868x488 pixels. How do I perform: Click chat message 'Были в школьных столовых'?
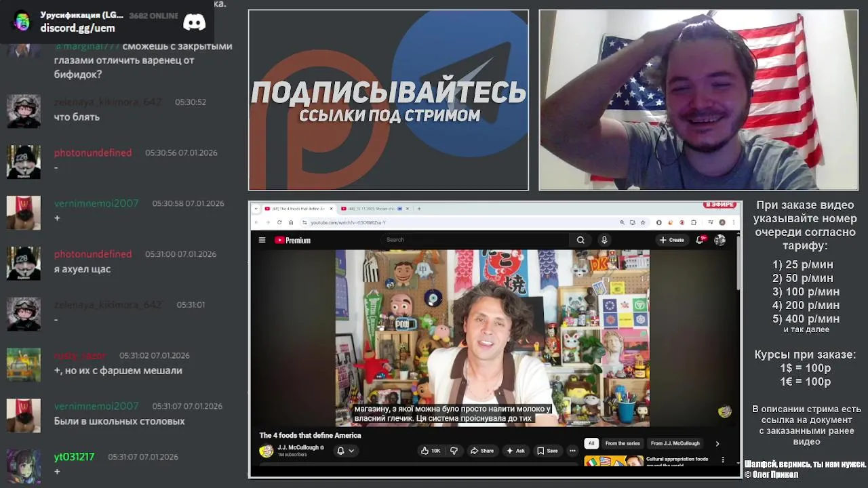119,421
